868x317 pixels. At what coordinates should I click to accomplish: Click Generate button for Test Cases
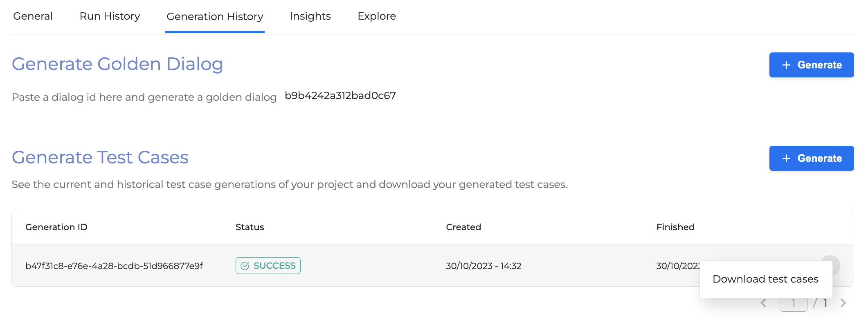coord(811,158)
